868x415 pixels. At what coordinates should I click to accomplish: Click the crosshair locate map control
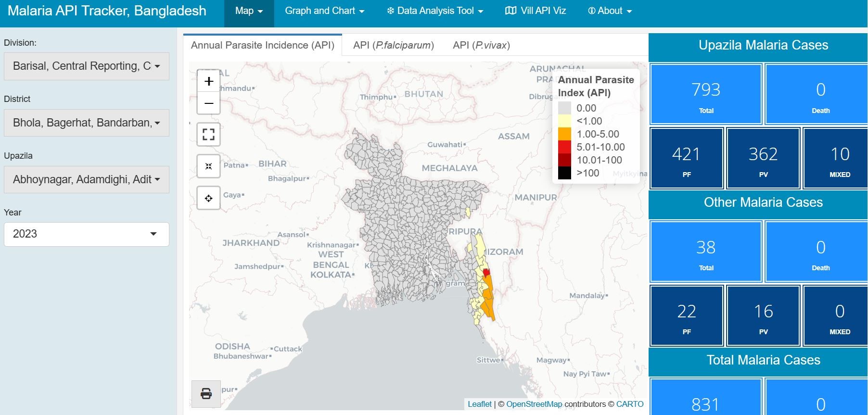(208, 198)
